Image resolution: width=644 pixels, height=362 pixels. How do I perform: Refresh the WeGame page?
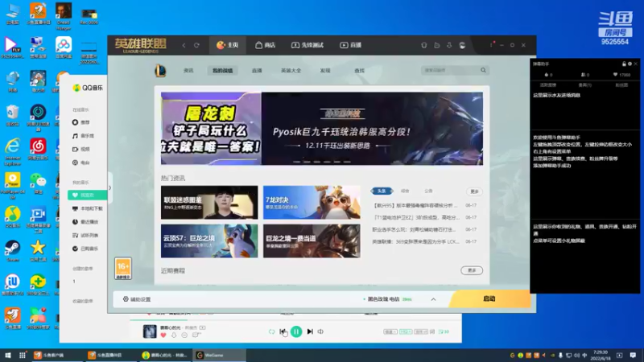click(x=196, y=45)
